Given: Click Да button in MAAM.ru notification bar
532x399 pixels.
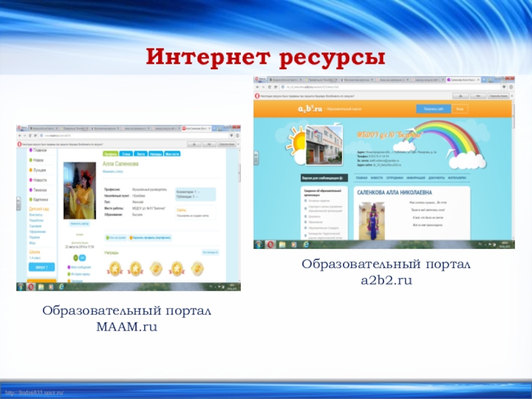Looking at the screenshot, I should [x=194, y=144].
